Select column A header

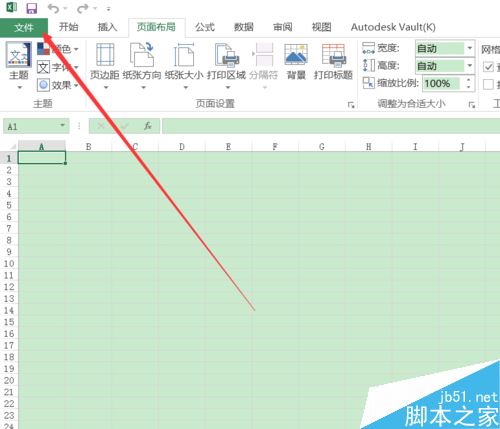tap(42, 146)
